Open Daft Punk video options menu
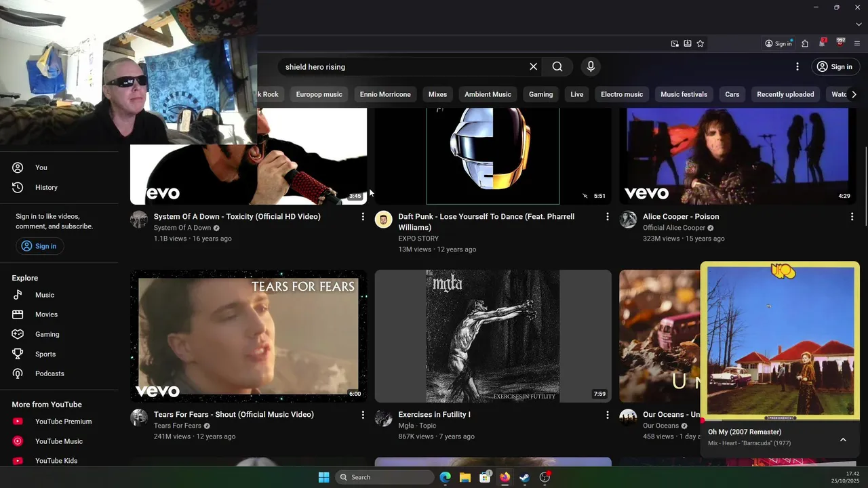868x488 pixels. (x=607, y=217)
